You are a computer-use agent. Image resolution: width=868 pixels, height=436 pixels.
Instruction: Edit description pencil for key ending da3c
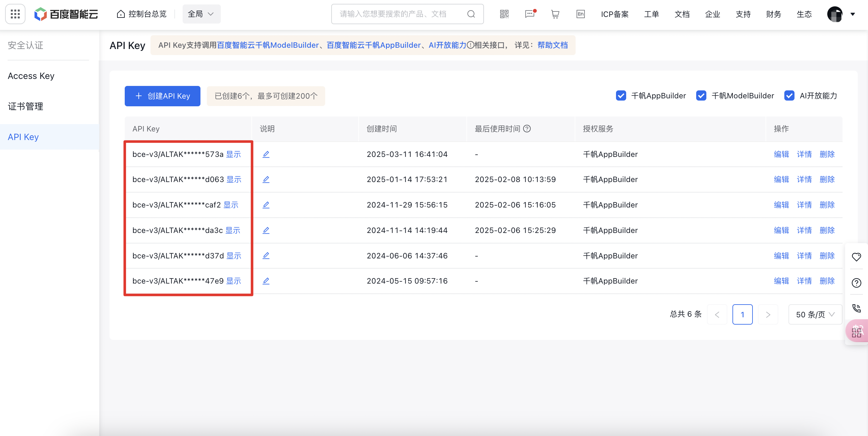coord(266,230)
